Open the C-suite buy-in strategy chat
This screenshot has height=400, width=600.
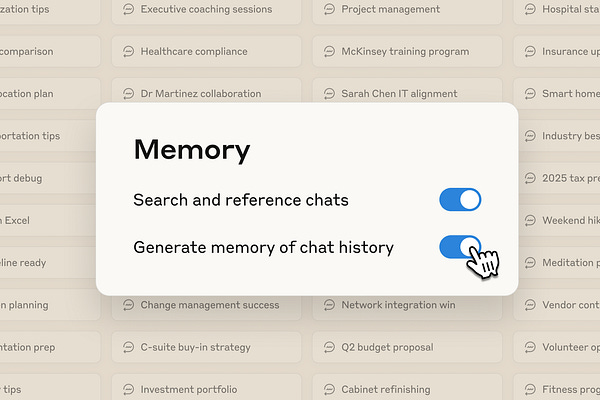click(x=206, y=347)
